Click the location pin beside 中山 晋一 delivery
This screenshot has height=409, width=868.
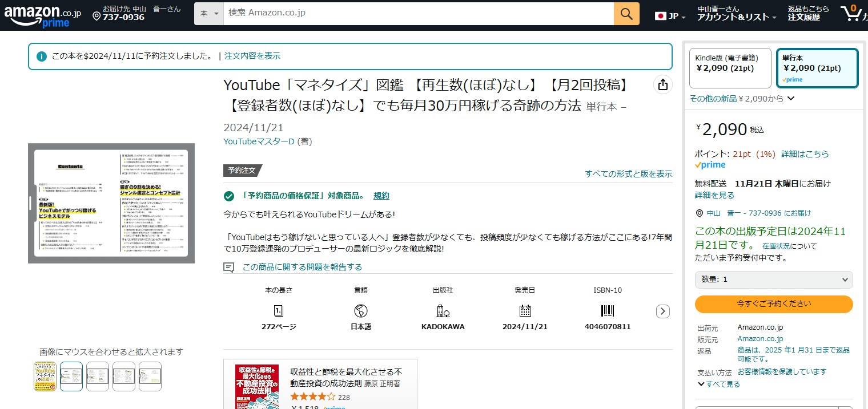click(700, 213)
